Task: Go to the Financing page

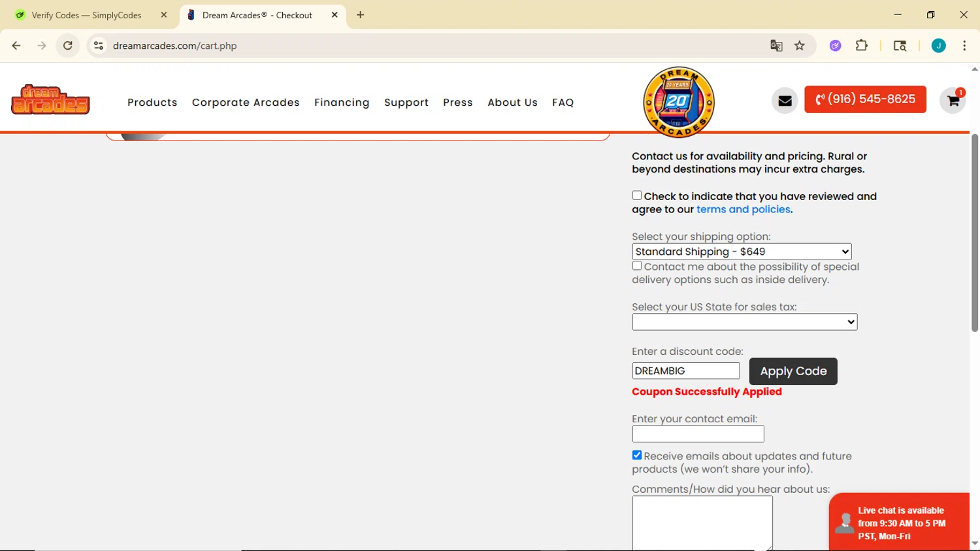Action: 342,103
